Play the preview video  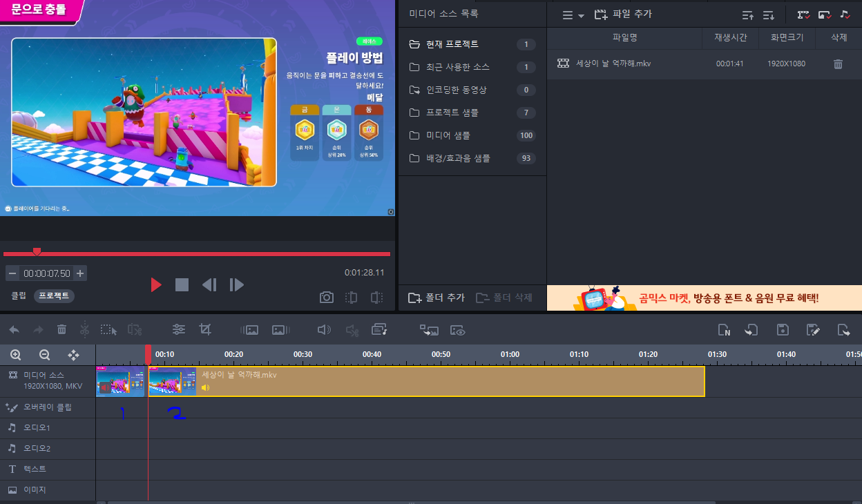(156, 284)
